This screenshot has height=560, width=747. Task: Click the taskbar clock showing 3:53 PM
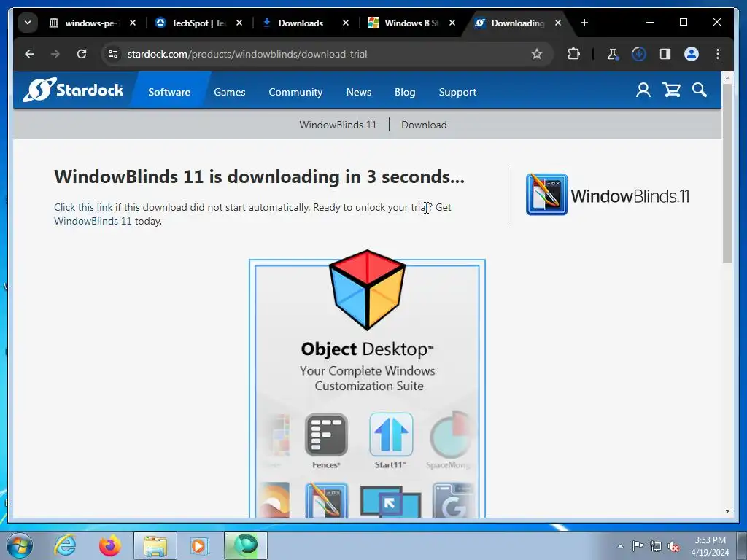tap(710, 546)
